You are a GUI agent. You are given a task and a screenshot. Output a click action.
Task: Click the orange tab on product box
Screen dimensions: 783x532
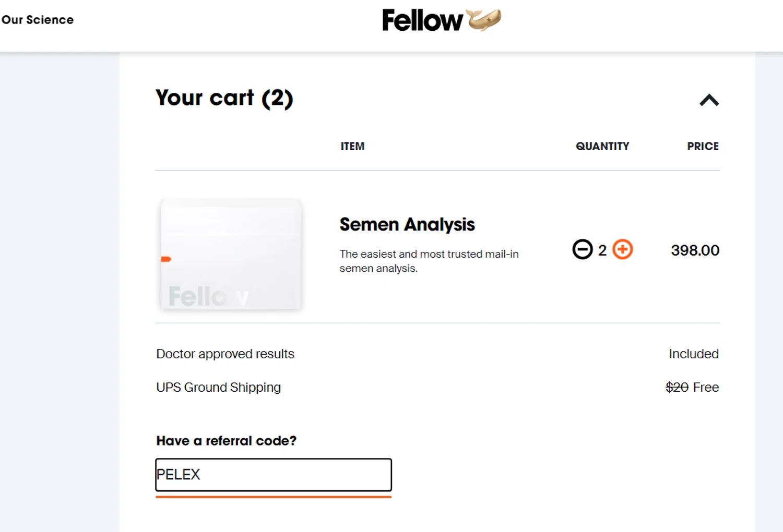pos(166,259)
